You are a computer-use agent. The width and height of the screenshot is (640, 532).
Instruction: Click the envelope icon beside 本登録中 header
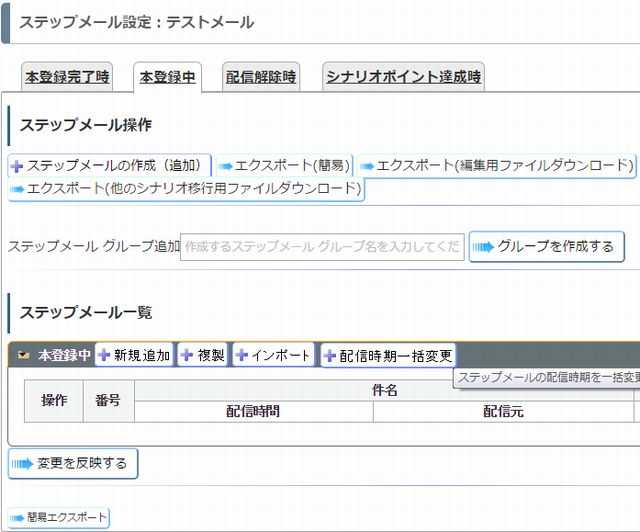pyautogui.click(x=24, y=355)
